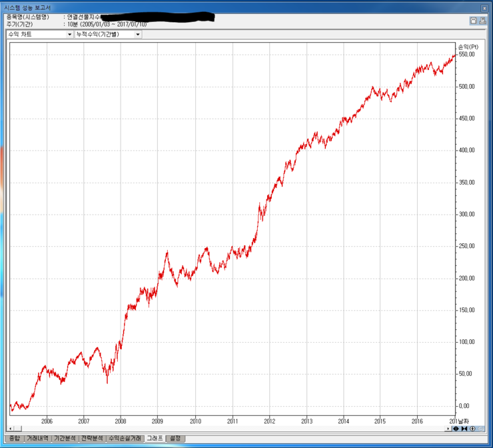Open the 수익 차트 dropdown
This screenshot has width=493, height=448.
39,34
